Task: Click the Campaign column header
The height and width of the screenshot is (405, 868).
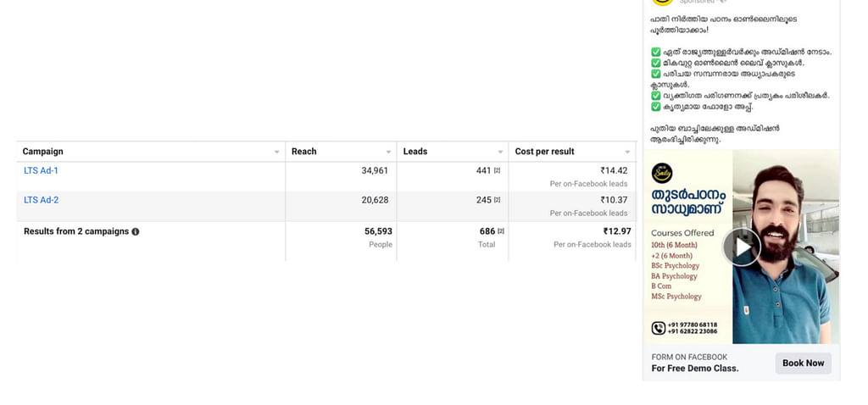Action: [x=42, y=152]
